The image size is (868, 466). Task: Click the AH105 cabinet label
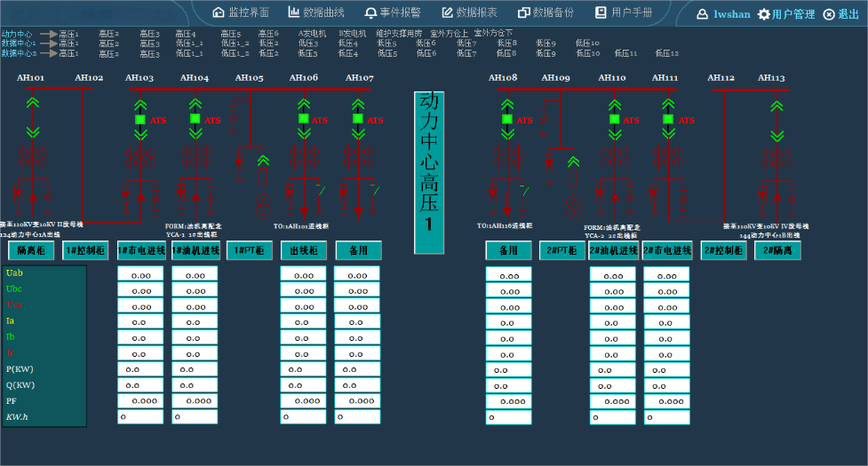pyautogui.click(x=249, y=78)
